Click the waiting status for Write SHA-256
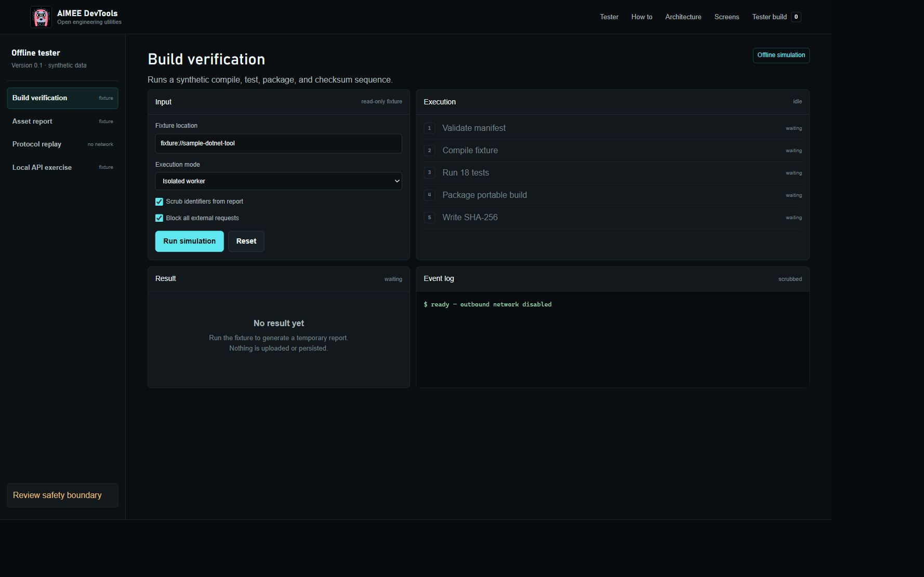This screenshot has height=577, width=924. (x=794, y=218)
